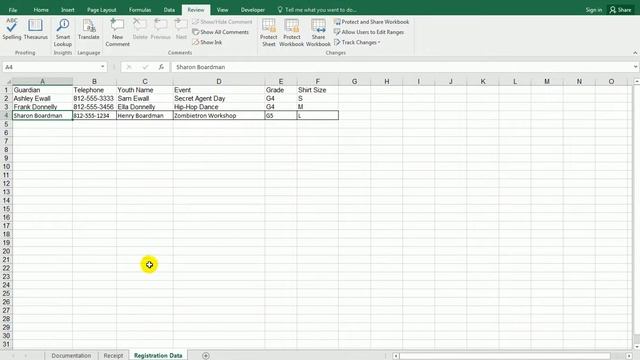Click the vertical scrollbar down arrow
Image resolution: width=640 pixels, height=360 pixels.
(636, 347)
